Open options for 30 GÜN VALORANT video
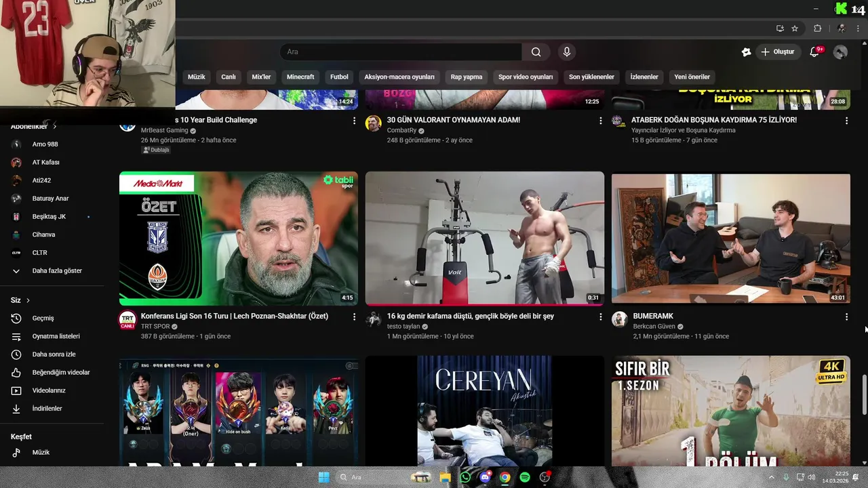Image resolution: width=868 pixels, height=488 pixels. point(600,121)
